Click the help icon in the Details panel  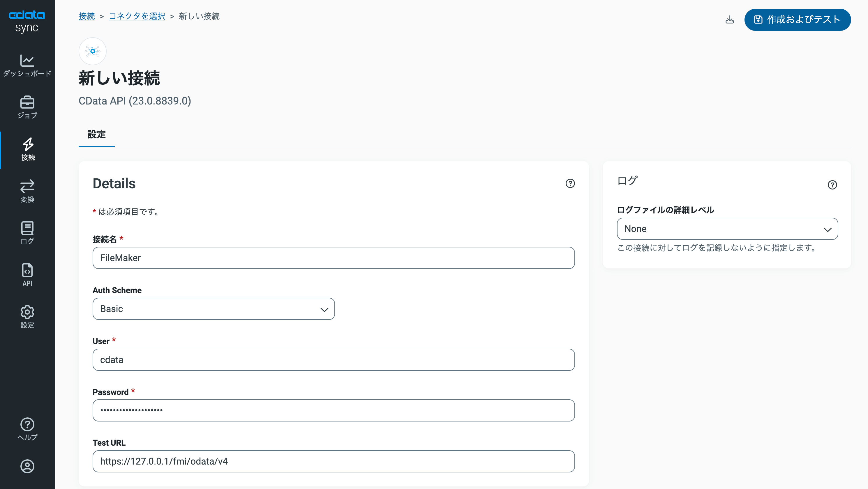coord(570,184)
